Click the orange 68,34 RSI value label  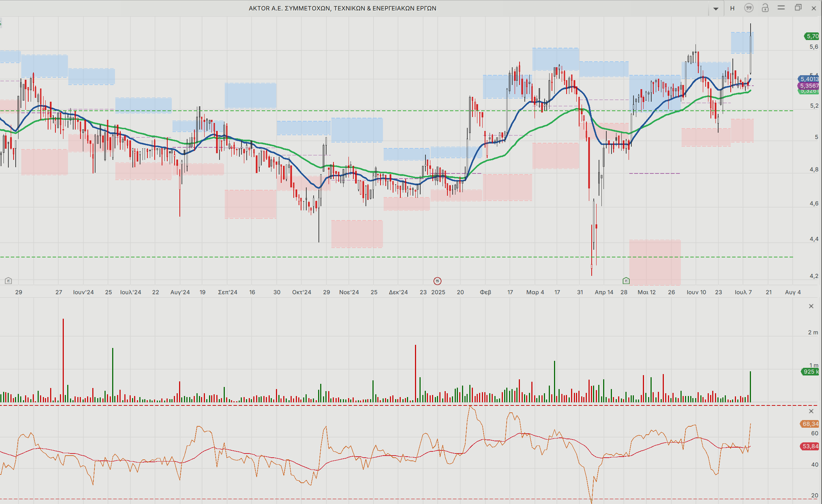click(x=810, y=424)
